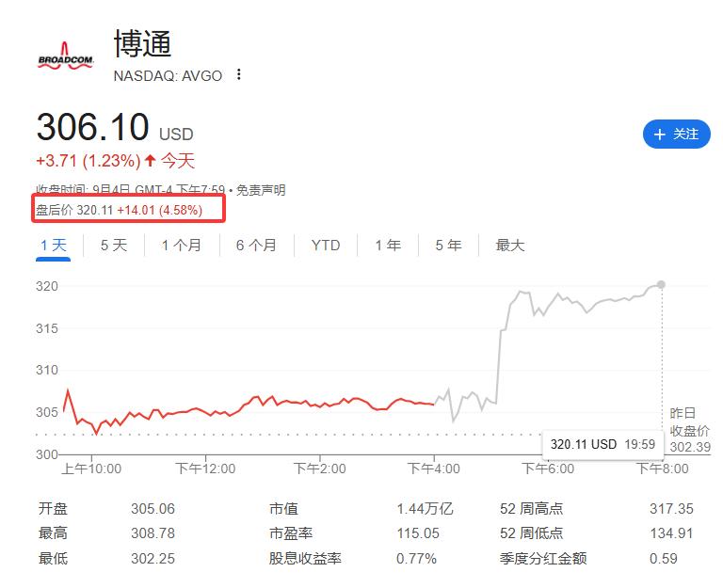This screenshot has height=588, width=723.
Task: Select the 1 个月 chart range
Action: (181, 246)
